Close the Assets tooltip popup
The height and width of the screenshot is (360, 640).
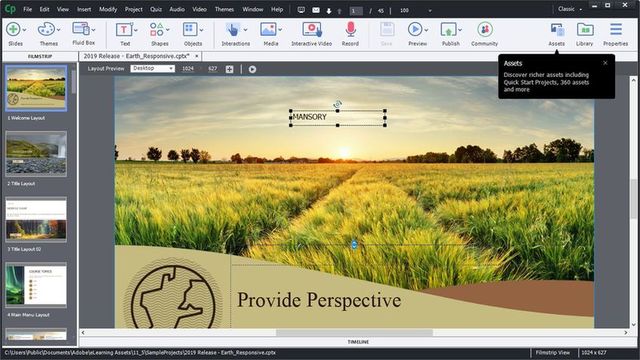pyautogui.click(x=605, y=63)
